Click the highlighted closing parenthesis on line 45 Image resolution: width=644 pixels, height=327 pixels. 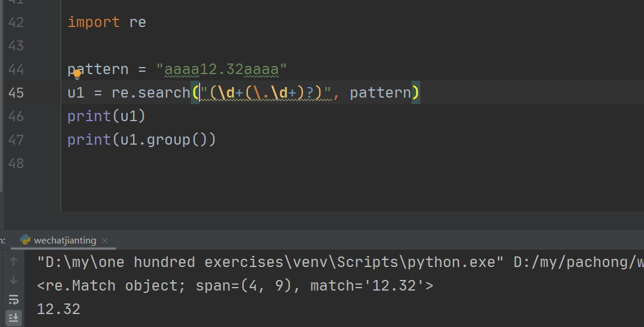(415, 93)
